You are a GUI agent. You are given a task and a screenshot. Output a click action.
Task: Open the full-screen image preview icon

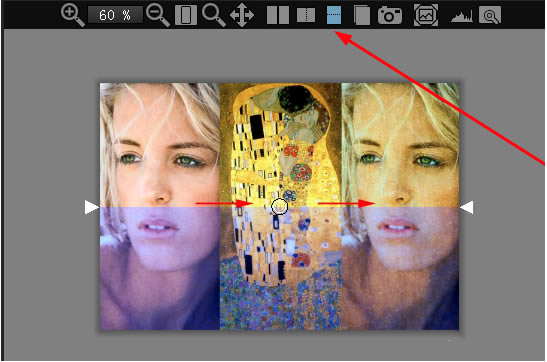pos(426,15)
